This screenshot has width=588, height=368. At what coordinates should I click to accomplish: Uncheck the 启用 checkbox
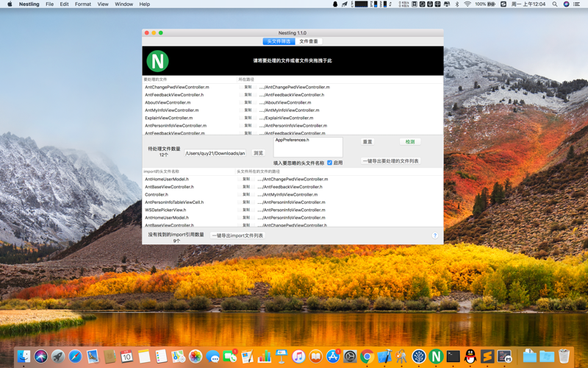329,163
